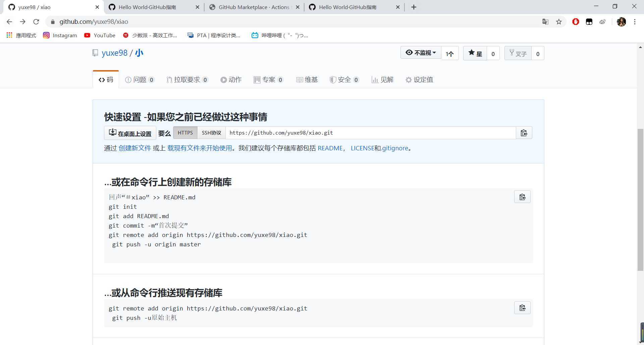Open the Instagram bookmark

60,35
